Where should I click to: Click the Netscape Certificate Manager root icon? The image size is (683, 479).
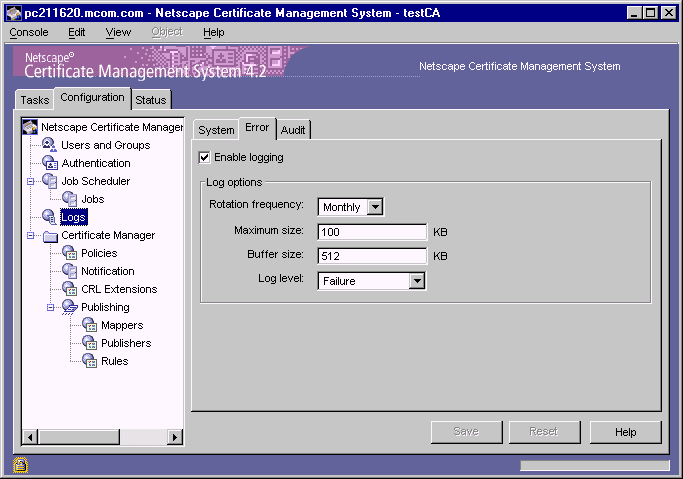(x=30, y=127)
